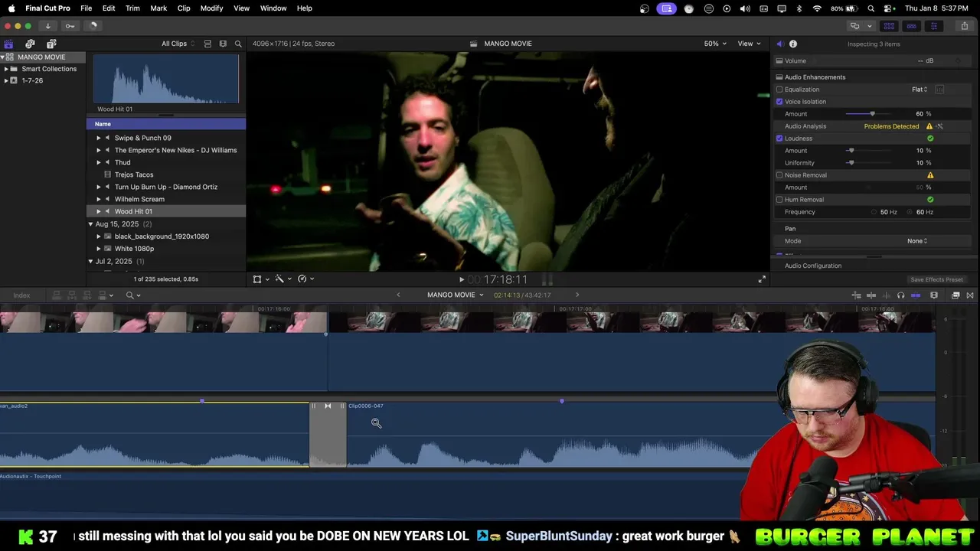The image size is (980, 551).
Task: Search the browser with magnifier icon
Action: tap(238, 44)
